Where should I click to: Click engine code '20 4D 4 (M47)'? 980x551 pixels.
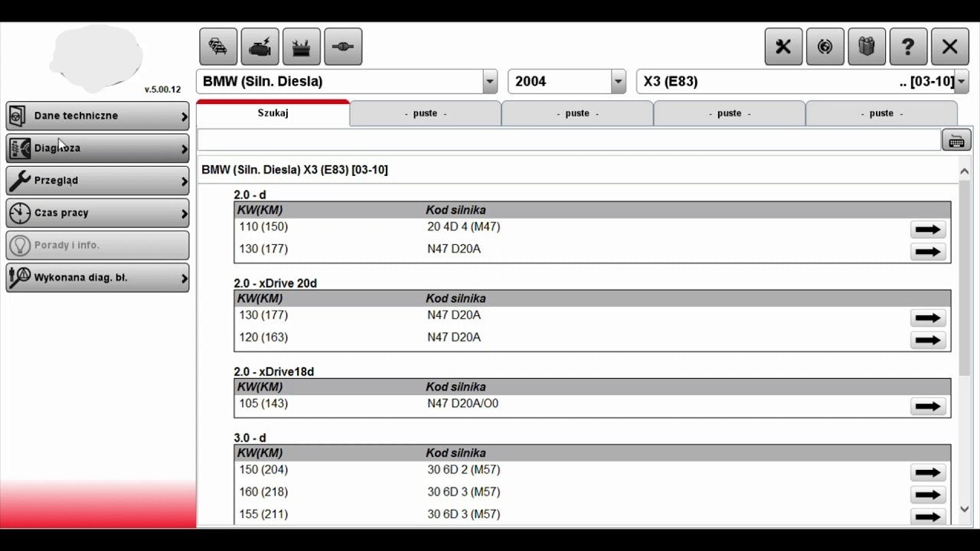pos(464,227)
